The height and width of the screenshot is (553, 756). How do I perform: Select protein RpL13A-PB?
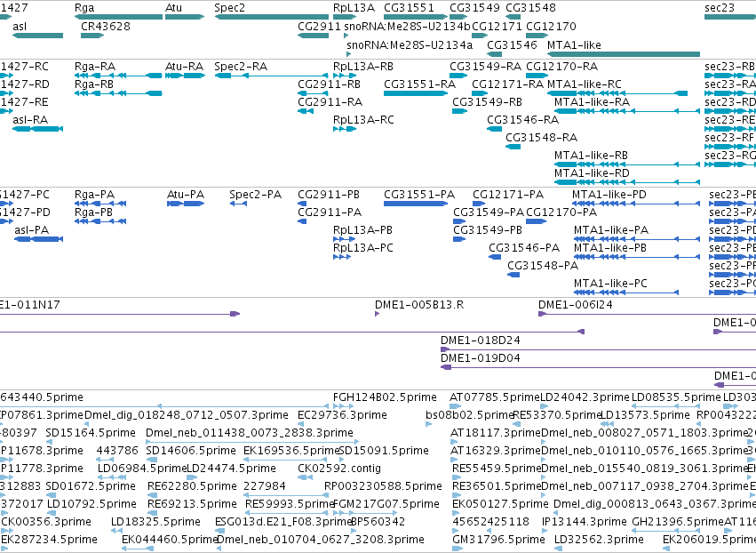coord(344,239)
